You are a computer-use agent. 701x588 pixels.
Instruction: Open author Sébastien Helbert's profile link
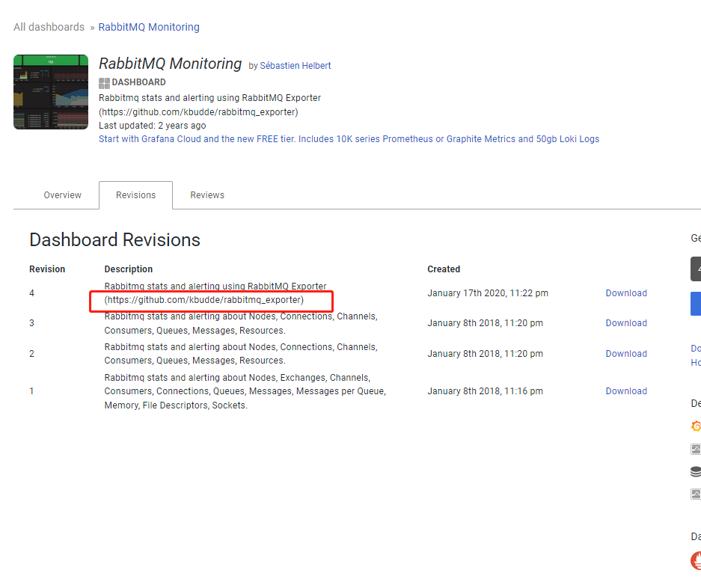(296, 66)
